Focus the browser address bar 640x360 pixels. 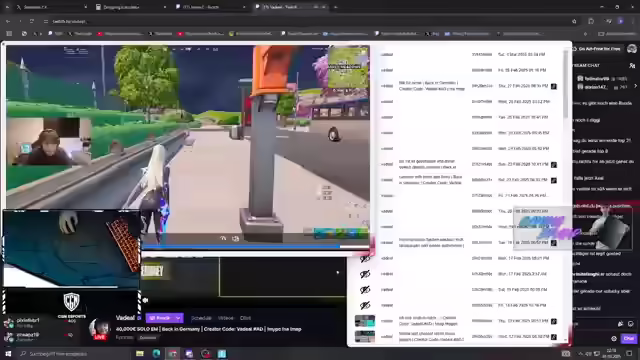click(x=310, y=21)
